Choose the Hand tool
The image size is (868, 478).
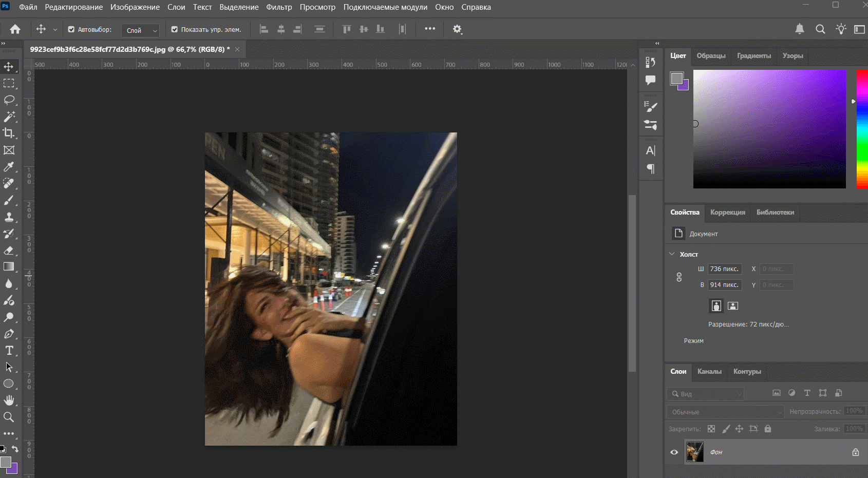[9, 400]
